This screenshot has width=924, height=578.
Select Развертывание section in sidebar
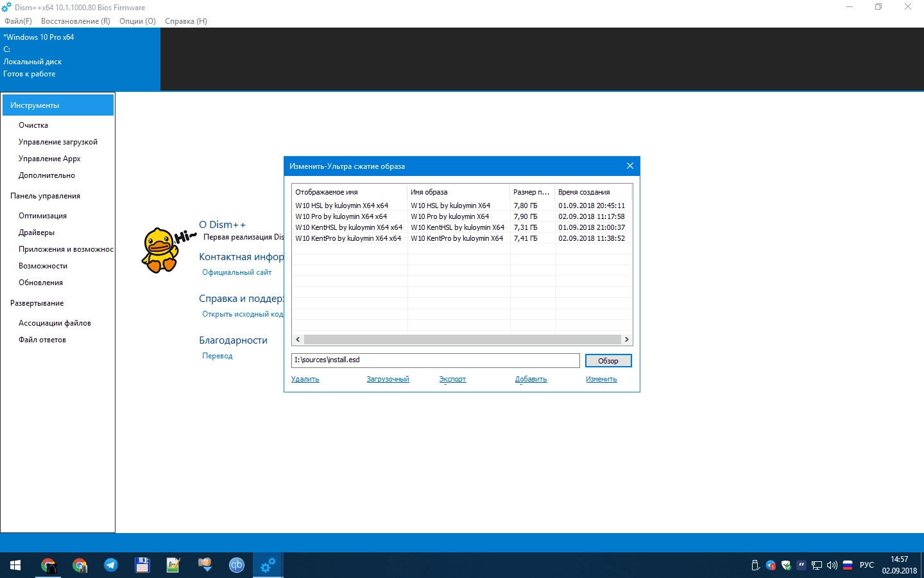[x=37, y=303]
